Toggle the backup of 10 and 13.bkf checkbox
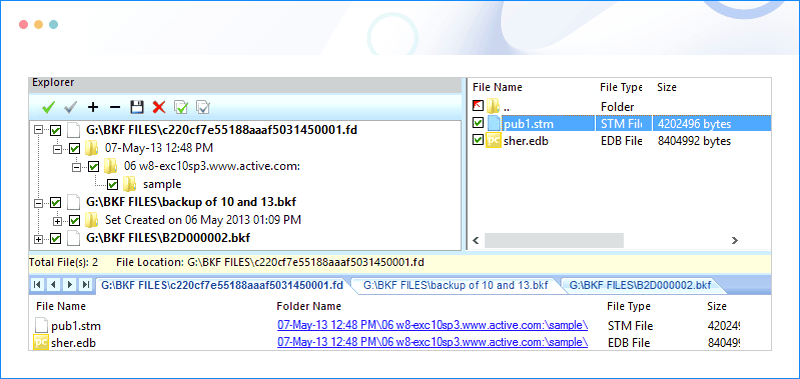The width and height of the screenshot is (800, 379). (56, 203)
